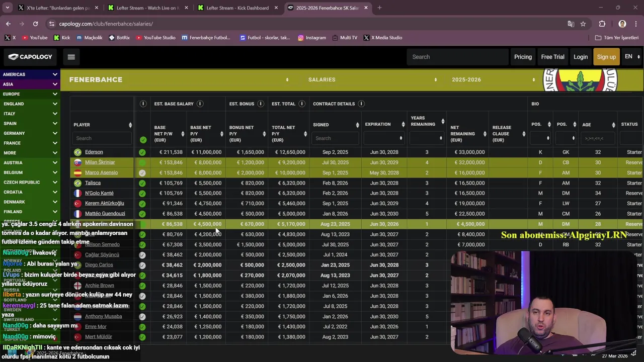Open tab search dropdown arrow
The image size is (644, 362).
click(x=8, y=8)
